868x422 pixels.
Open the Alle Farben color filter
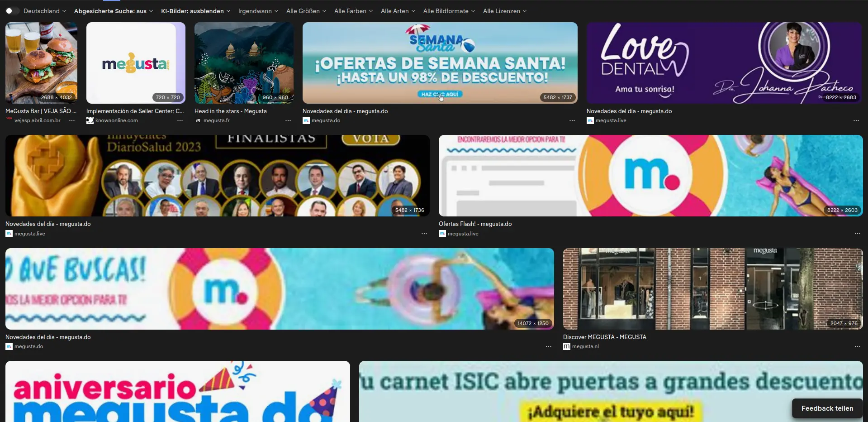click(353, 11)
